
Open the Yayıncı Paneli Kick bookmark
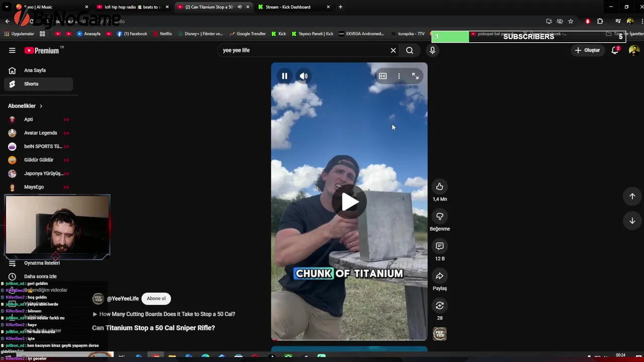click(312, 34)
